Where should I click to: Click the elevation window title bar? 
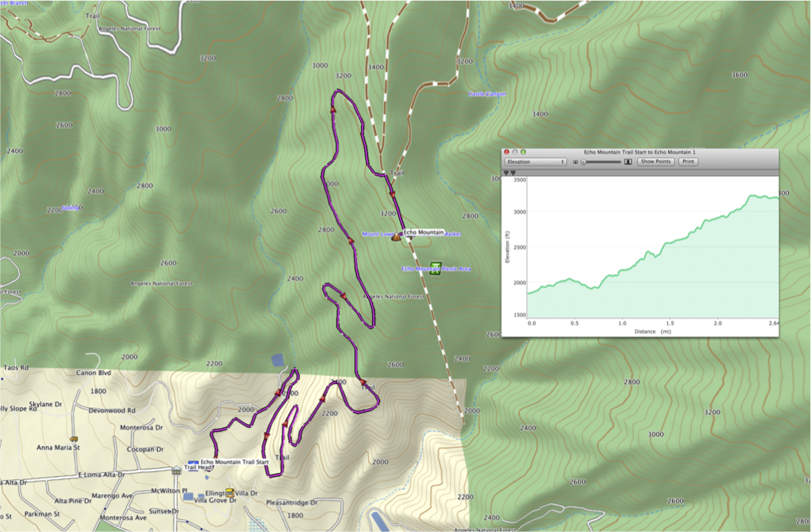pyautogui.click(x=640, y=151)
